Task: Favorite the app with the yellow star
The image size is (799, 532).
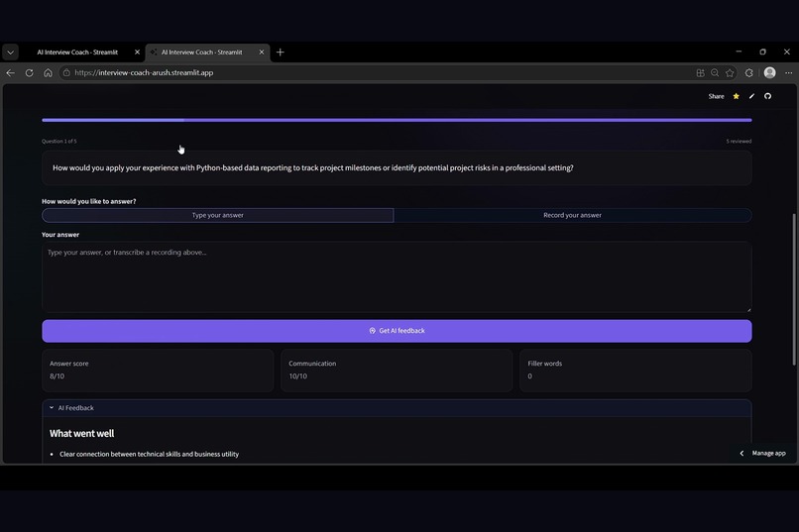Action: (x=736, y=96)
